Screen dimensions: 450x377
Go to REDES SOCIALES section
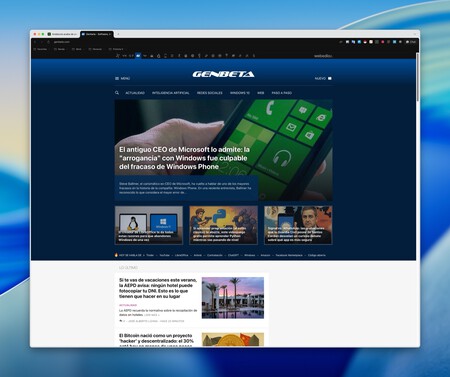(210, 93)
